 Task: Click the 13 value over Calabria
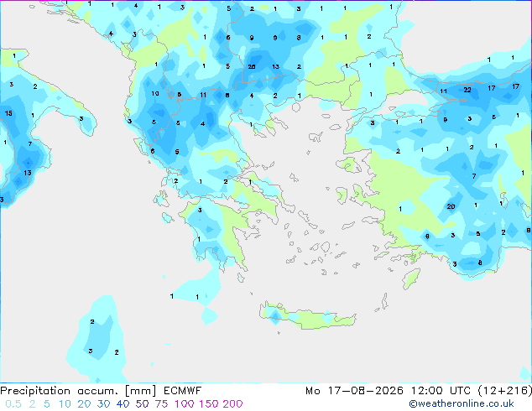[x=28, y=173]
